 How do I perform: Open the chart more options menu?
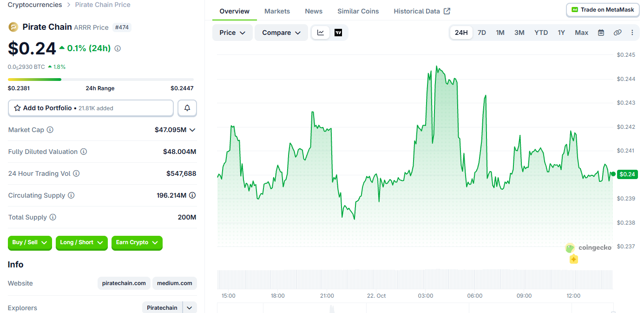(632, 33)
